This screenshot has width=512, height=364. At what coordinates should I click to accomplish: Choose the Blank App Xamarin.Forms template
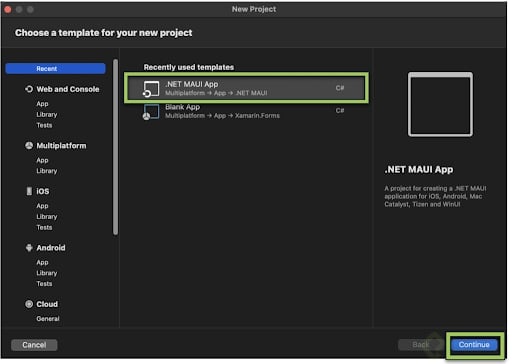[x=247, y=111]
